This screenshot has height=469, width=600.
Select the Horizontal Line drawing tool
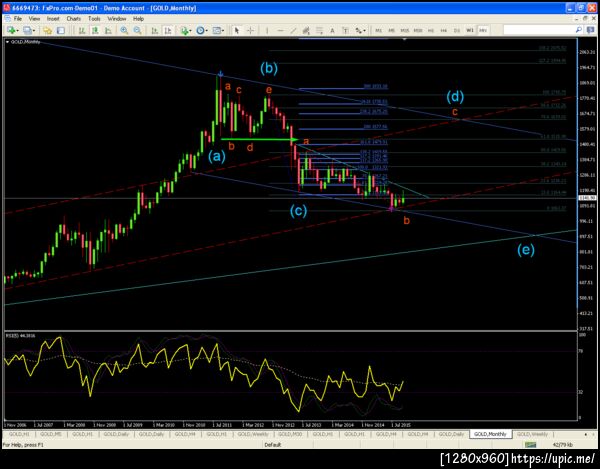pyautogui.click(x=280, y=30)
